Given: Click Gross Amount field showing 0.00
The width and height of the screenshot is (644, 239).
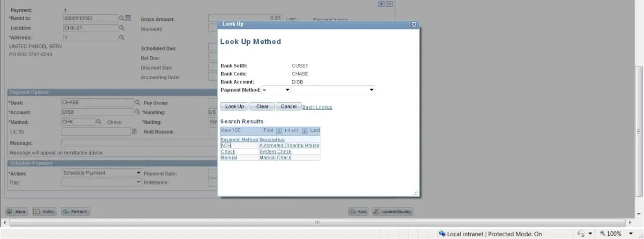Looking at the screenshot, I should pos(244,18).
